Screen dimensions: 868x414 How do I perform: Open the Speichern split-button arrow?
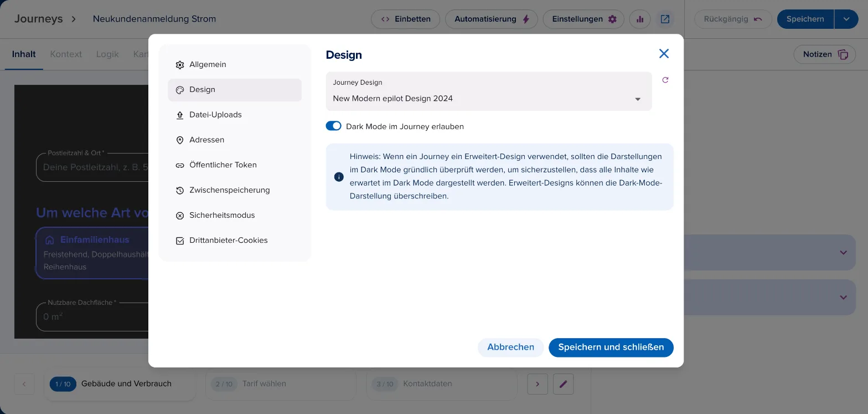846,19
